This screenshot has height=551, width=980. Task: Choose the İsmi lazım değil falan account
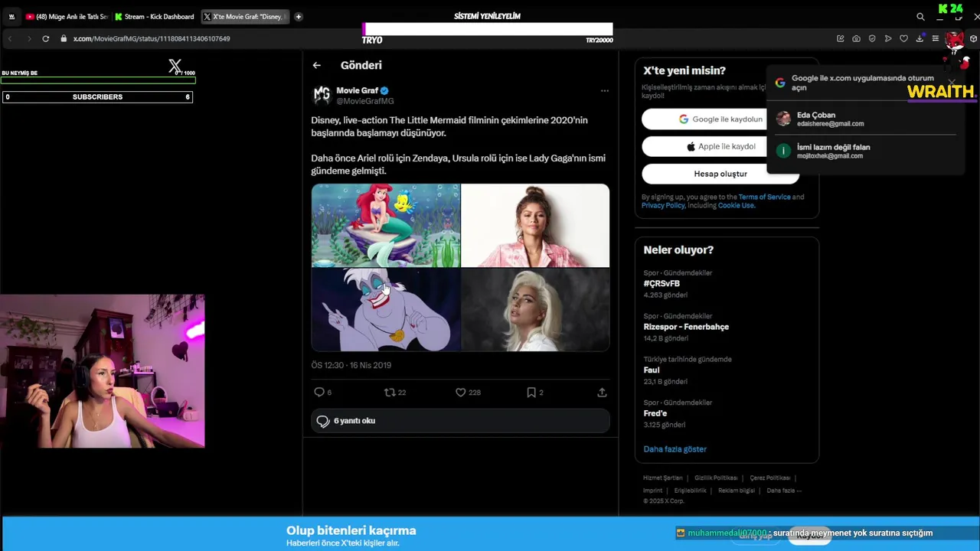tap(866, 152)
